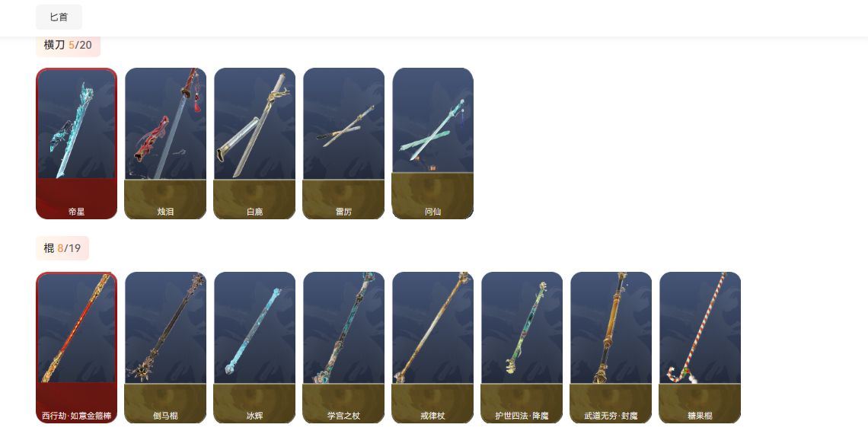The image size is (868, 434).
Task: Select the 帝星 sword card
Action: point(76,143)
